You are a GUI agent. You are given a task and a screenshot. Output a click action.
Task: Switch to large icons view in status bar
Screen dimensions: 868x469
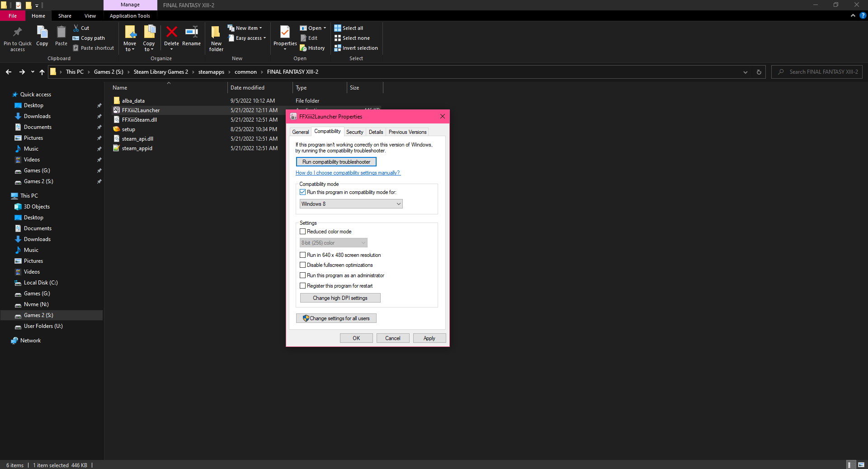pyautogui.click(x=861, y=465)
